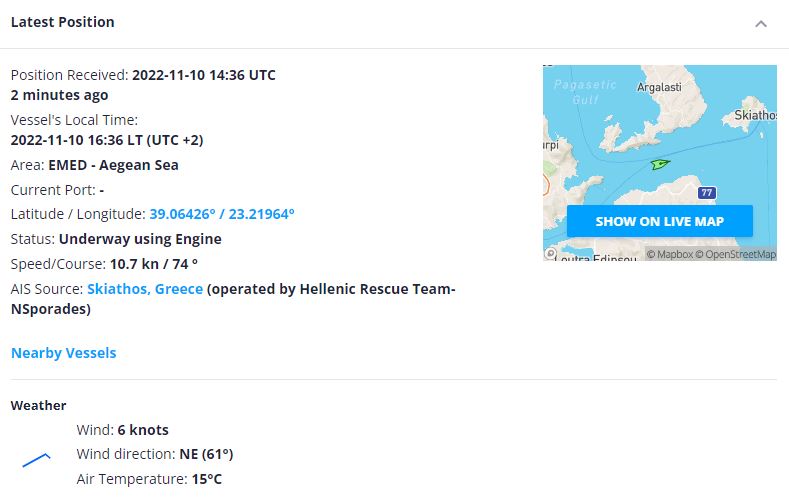Open the latitude/longitude coordinates link
Viewport: 789px width, 502px height.
(x=222, y=214)
